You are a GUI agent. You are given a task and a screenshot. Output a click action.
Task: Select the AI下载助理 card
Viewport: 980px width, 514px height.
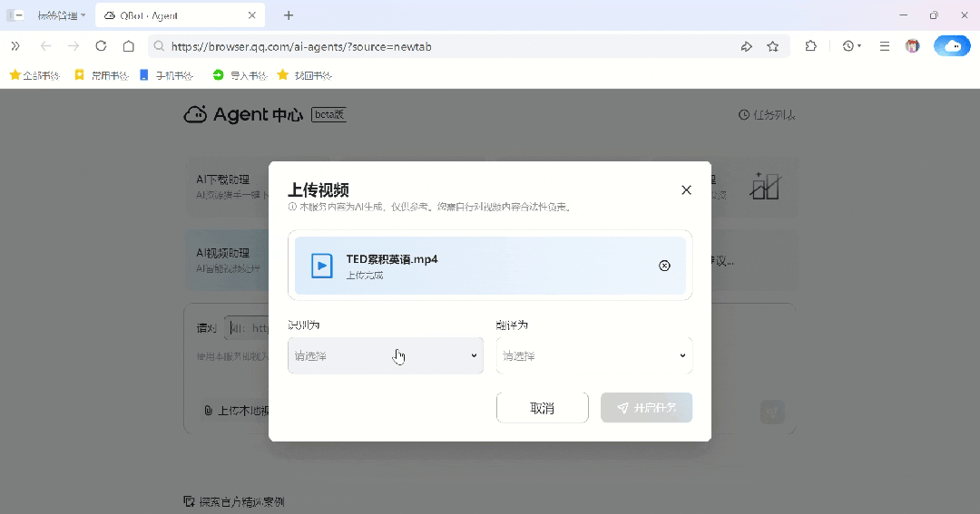click(229, 186)
